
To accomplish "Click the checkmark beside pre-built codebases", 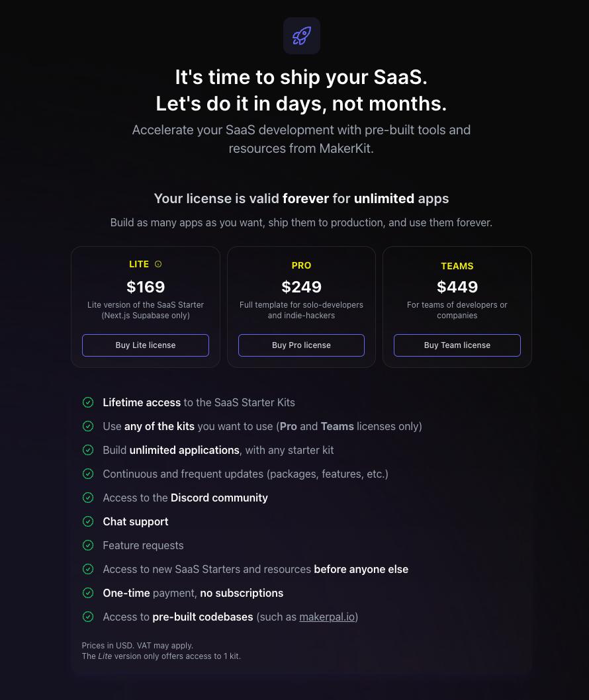I will (88, 617).
